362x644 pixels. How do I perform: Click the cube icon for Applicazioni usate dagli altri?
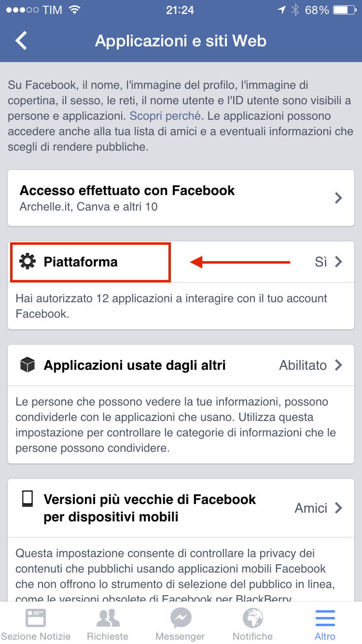(28, 365)
